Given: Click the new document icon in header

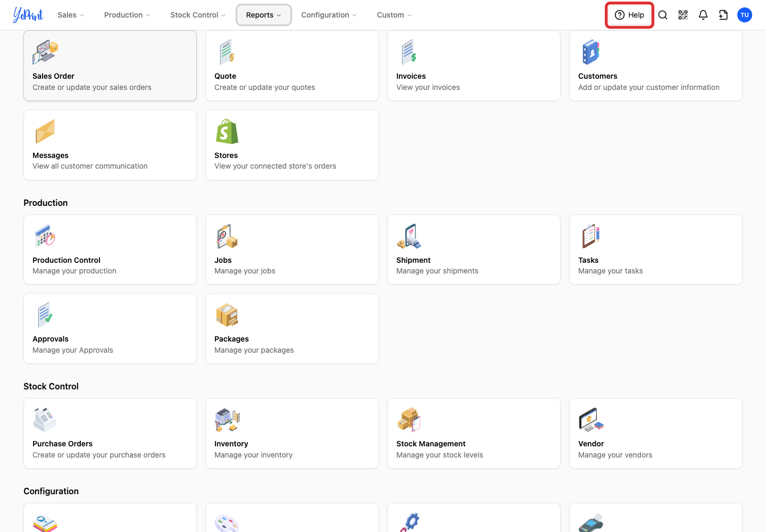Looking at the screenshot, I should pos(723,15).
